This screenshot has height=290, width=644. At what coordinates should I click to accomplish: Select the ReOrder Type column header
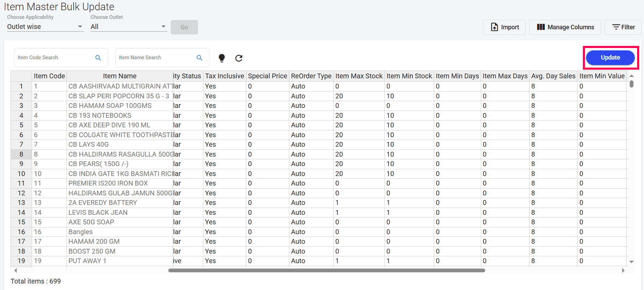(311, 76)
